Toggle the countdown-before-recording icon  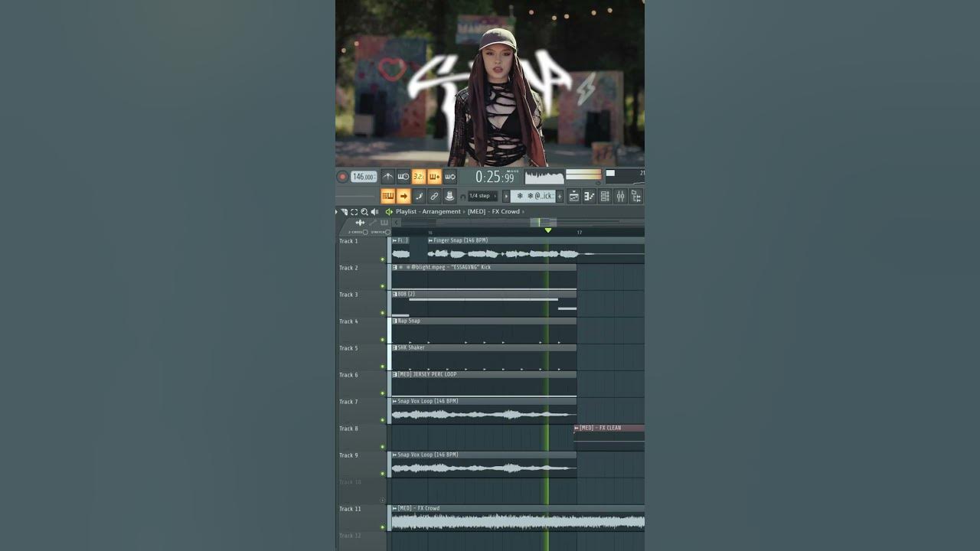419,177
